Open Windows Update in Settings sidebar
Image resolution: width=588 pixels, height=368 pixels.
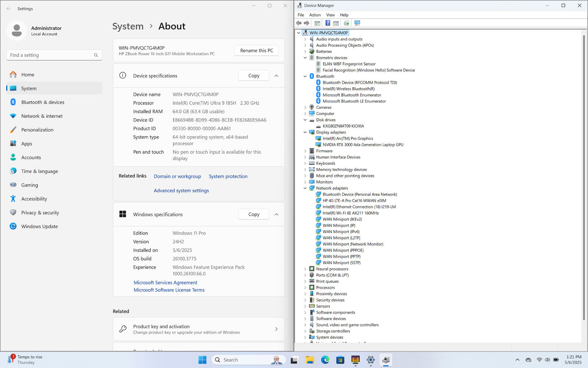click(54, 226)
